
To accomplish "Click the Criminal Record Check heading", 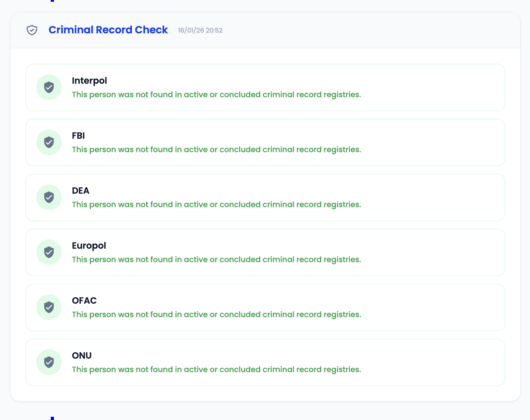I will pyautogui.click(x=108, y=30).
